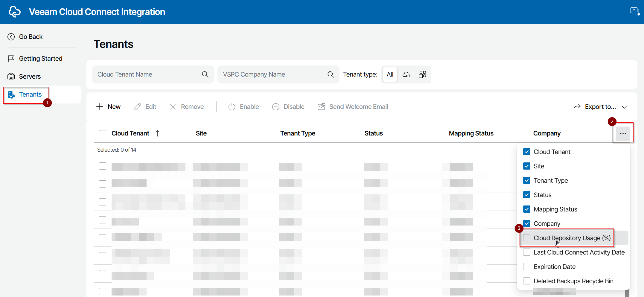Click the Cloud Tenant Name search magnifier
This screenshot has width=644, height=297.
(205, 74)
